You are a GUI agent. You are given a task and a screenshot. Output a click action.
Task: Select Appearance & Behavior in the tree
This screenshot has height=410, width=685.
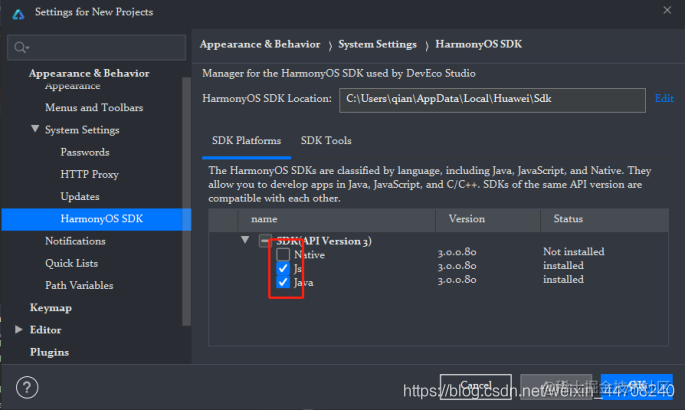click(89, 73)
